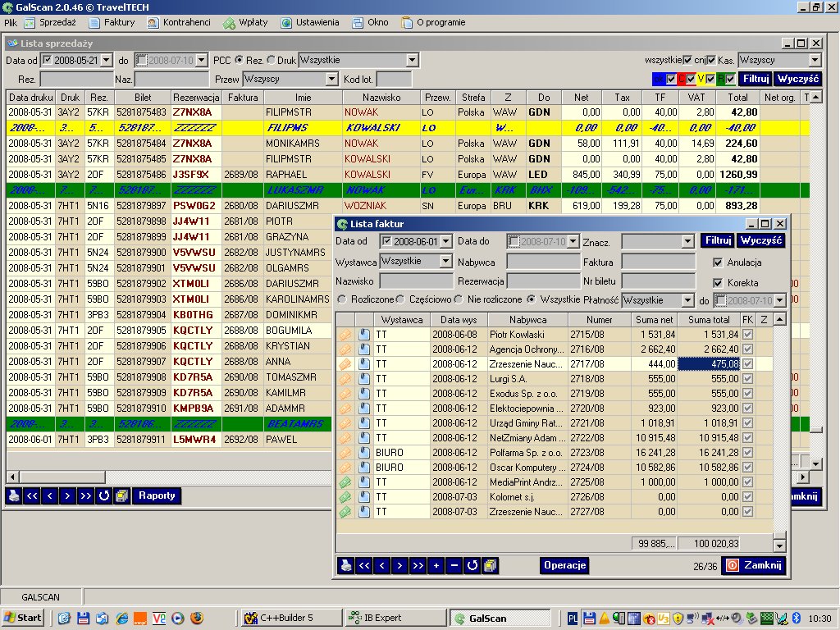Go to first record in Lista sprzedaży
The height and width of the screenshot is (630, 840).
coord(32,495)
